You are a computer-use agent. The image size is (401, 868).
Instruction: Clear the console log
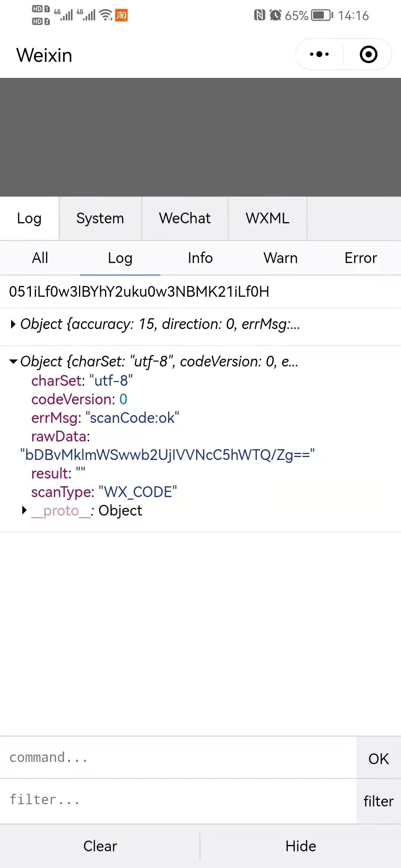(x=100, y=846)
